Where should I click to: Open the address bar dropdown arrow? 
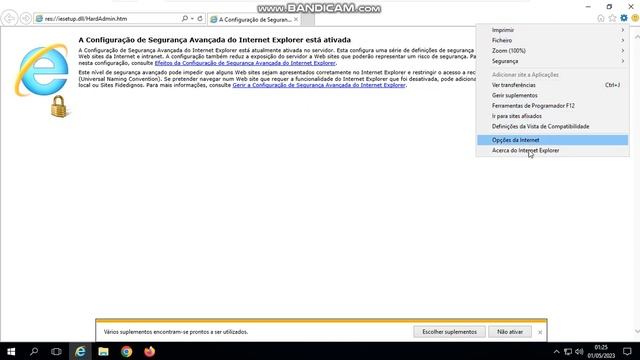pyautogui.click(x=192, y=18)
